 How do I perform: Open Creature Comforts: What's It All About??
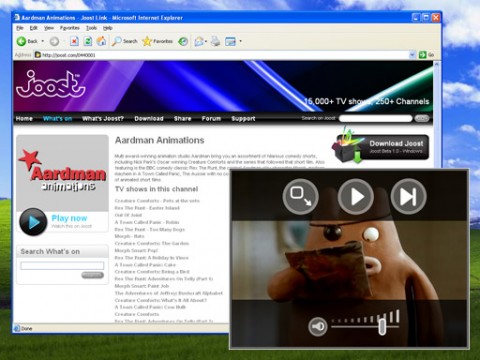[161, 300]
